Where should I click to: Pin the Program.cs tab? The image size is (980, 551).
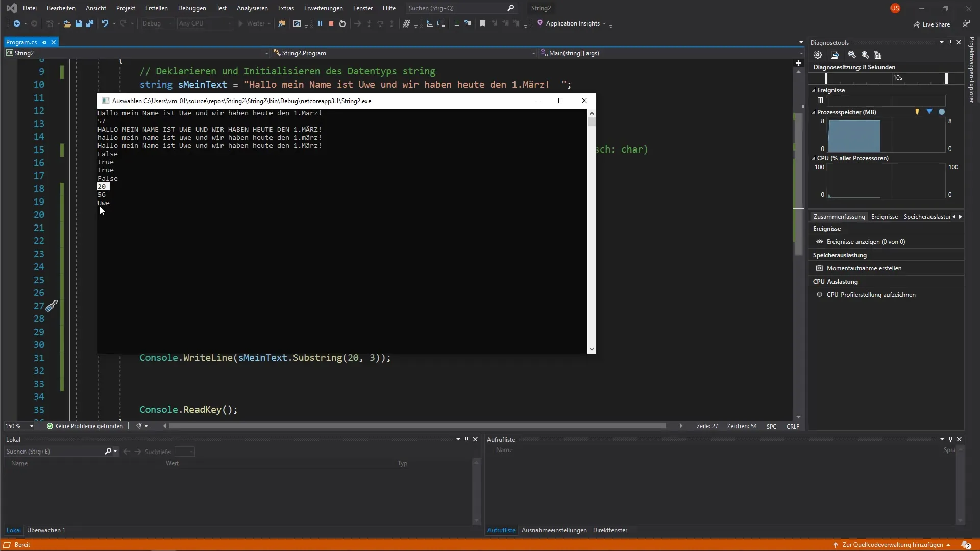[44, 42]
